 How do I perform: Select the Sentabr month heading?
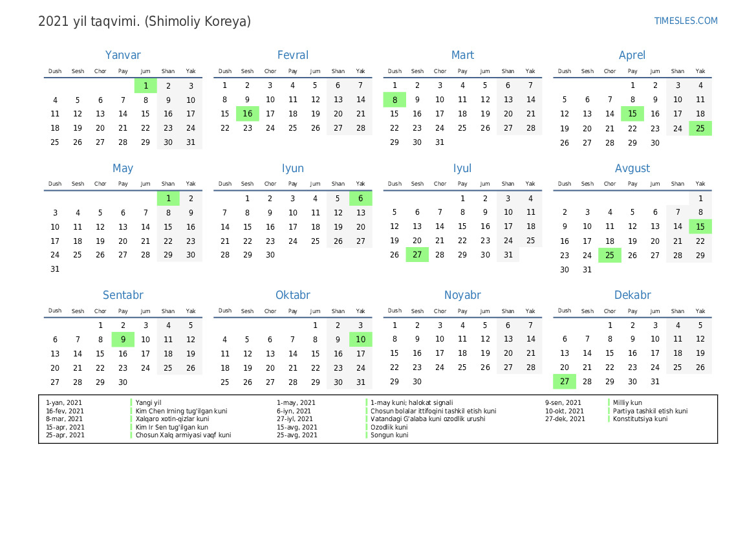[123, 295]
